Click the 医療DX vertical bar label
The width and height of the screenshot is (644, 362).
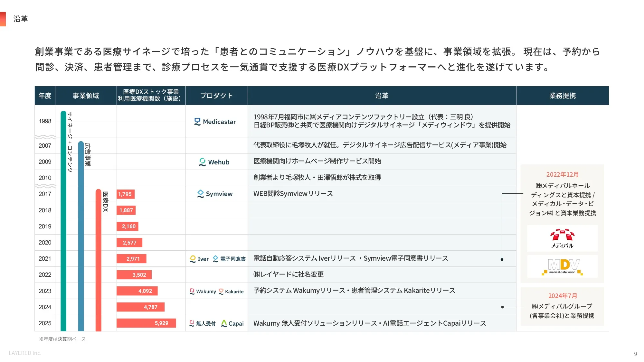click(x=106, y=202)
